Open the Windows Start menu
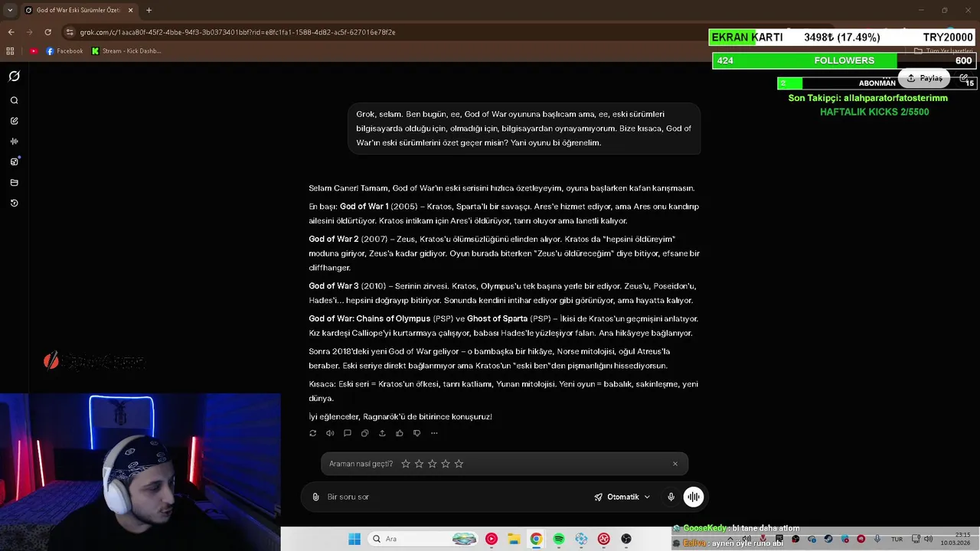 (354, 539)
